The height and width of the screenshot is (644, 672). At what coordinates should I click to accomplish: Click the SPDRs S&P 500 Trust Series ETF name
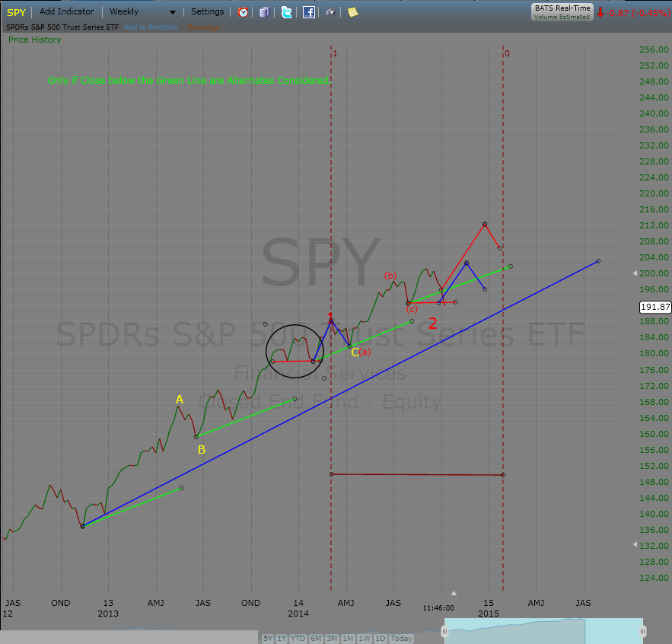(x=62, y=27)
